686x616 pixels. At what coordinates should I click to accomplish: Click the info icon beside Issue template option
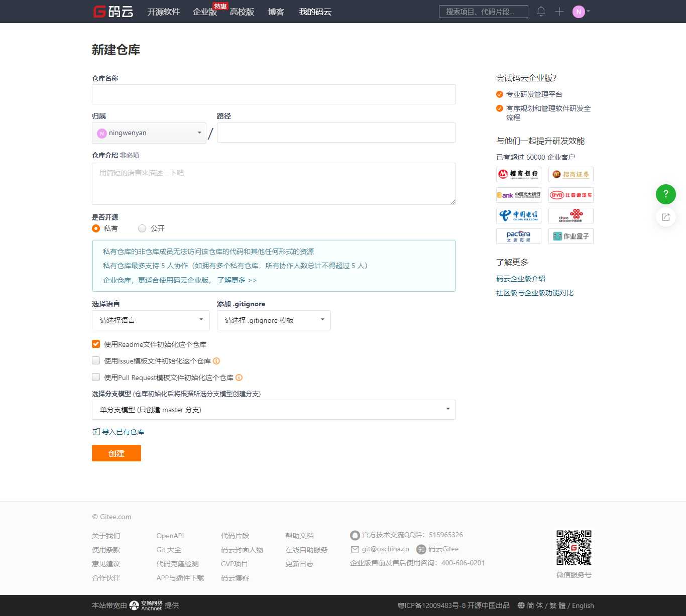coord(216,361)
